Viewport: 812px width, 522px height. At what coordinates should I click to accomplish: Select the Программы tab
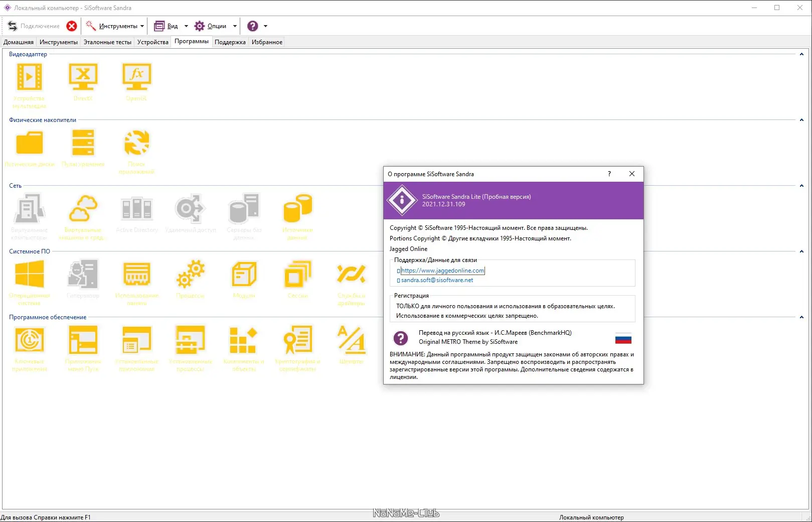click(192, 42)
